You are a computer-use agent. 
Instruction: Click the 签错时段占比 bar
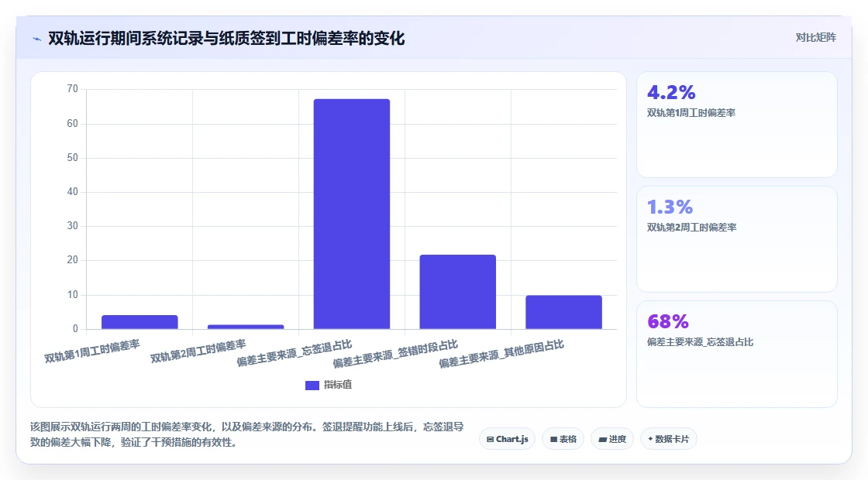[x=458, y=292]
